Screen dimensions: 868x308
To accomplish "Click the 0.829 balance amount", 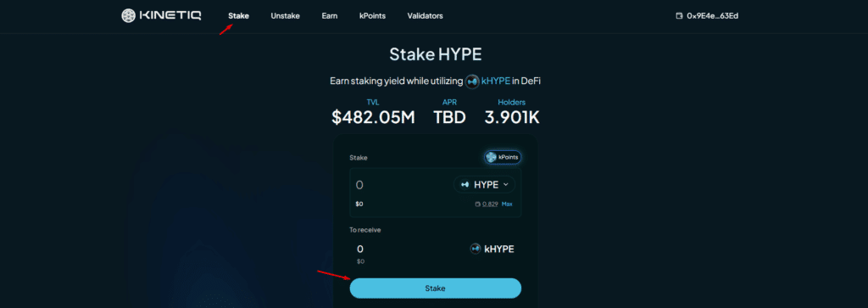I will click(490, 204).
